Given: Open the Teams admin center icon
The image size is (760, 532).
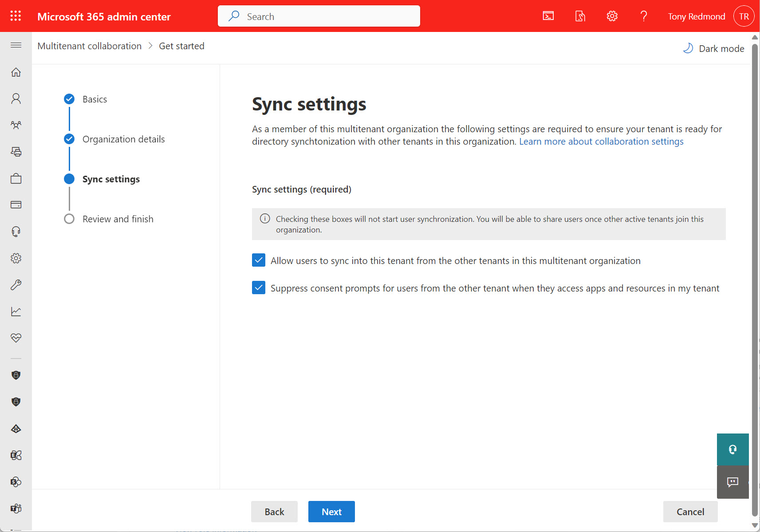Looking at the screenshot, I should point(16,508).
